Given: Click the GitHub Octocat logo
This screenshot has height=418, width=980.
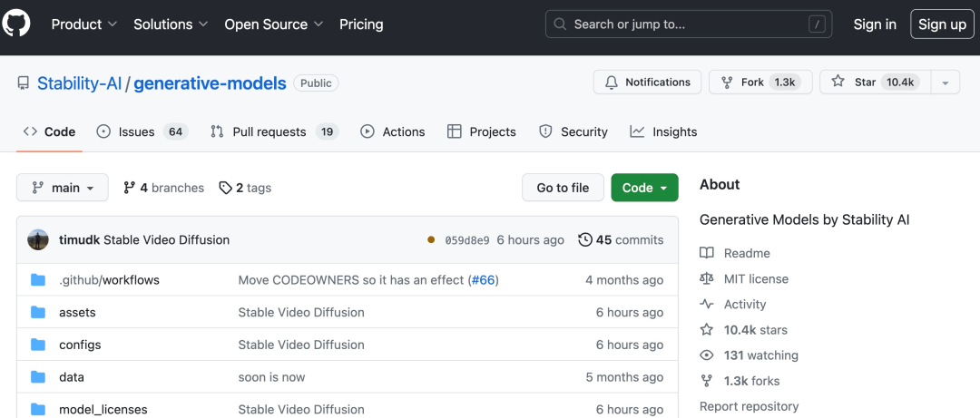Looking at the screenshot, I should tap(17, 24).
